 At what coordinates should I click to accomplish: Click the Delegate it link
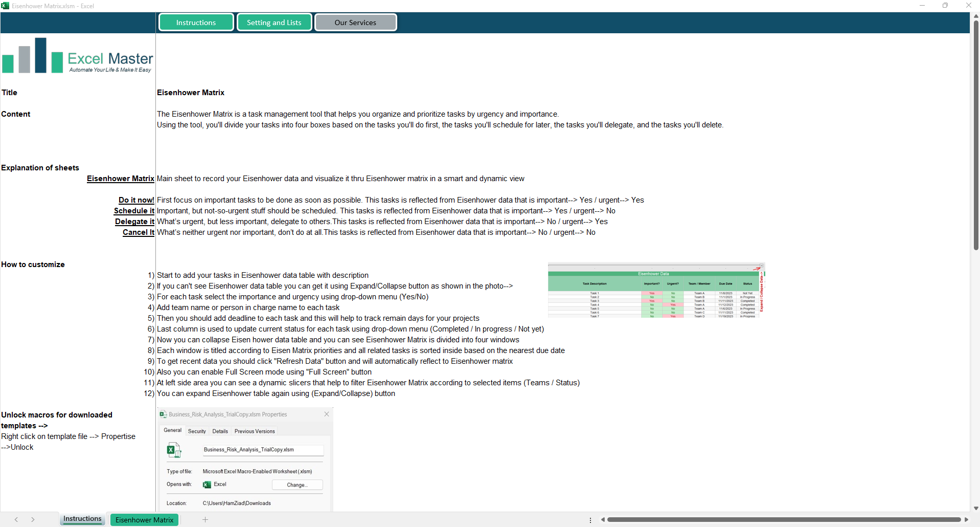click(134, 222)
